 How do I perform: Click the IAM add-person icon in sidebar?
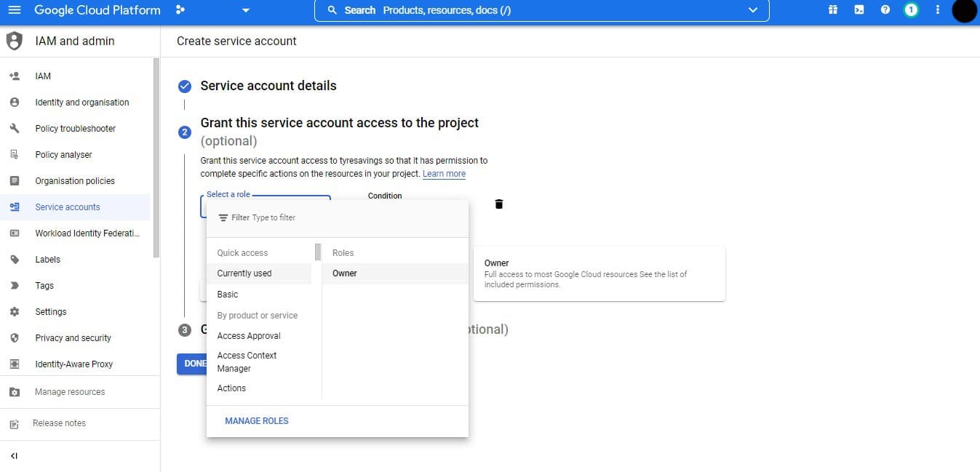click(x=15, y=76)
